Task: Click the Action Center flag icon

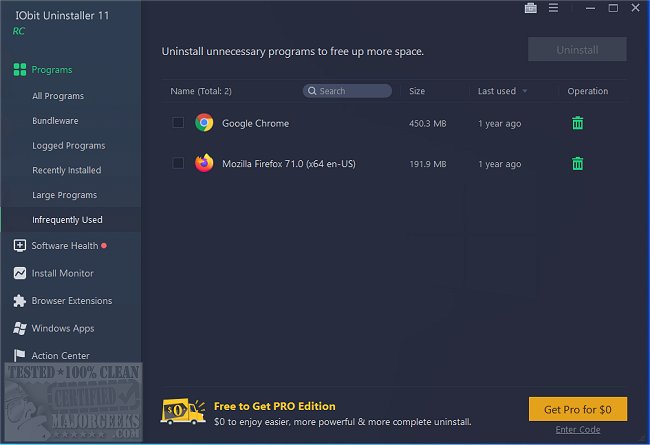Action: click(19, 355)
